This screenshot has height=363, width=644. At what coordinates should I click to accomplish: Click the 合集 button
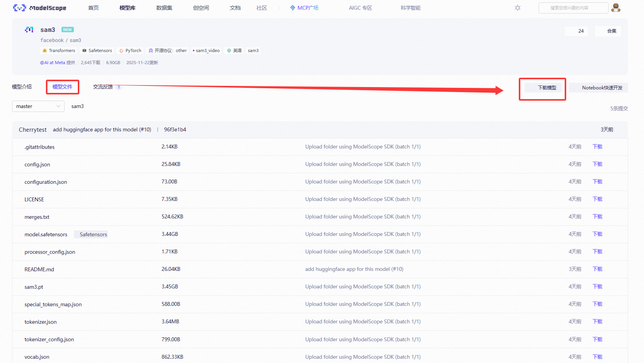tap(608, 31)
